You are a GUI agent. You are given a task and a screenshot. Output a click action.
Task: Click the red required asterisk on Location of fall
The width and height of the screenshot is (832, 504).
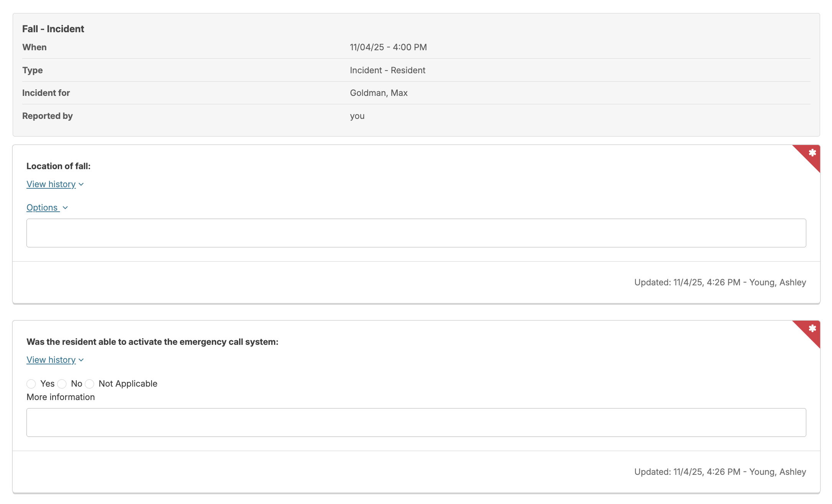[x=812, y=153]
